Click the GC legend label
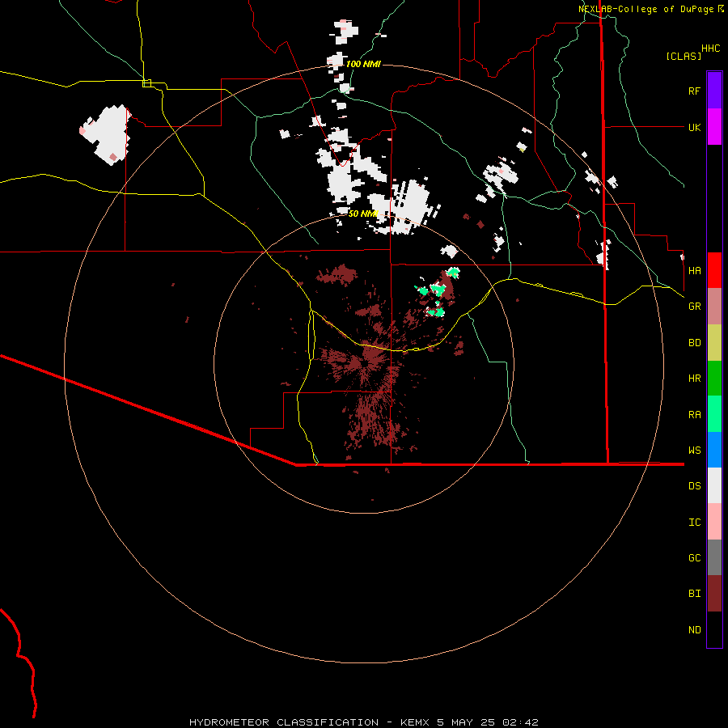The width and height of the screenshot is (728, 728). pos(694,558)
